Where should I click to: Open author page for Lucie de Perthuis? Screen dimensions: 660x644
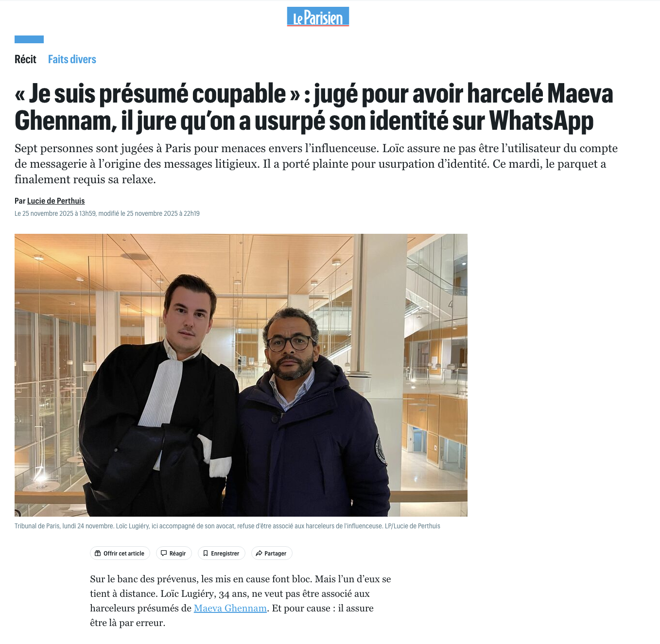tap(56, 201)
